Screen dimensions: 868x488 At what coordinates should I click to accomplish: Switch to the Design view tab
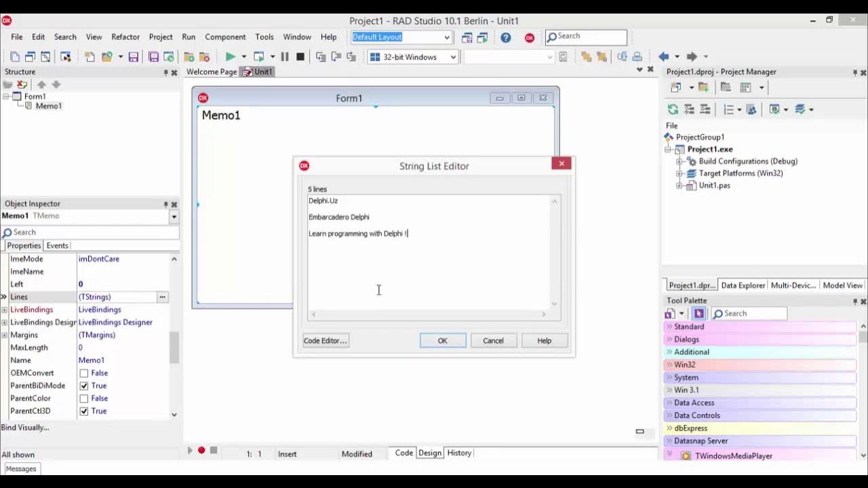coord(430,453)
